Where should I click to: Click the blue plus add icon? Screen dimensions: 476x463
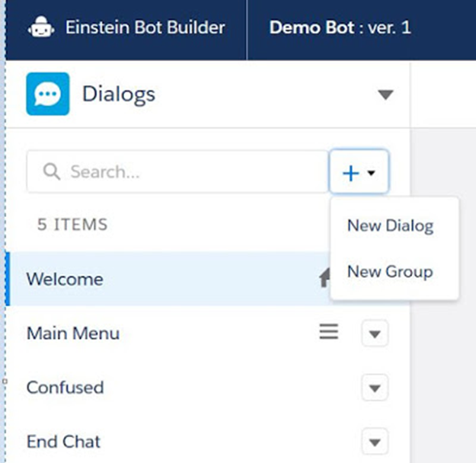pos(350,173)
